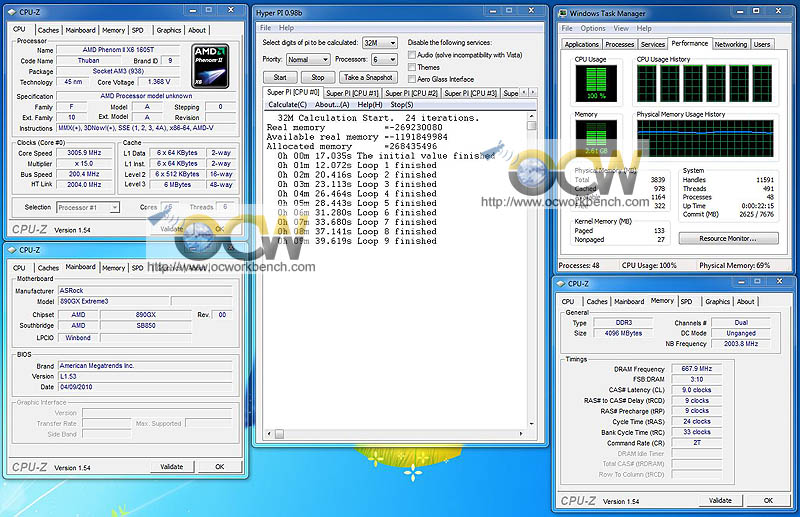Toggle the Aero Glass Interface checkbox

[x=412, y=79]
